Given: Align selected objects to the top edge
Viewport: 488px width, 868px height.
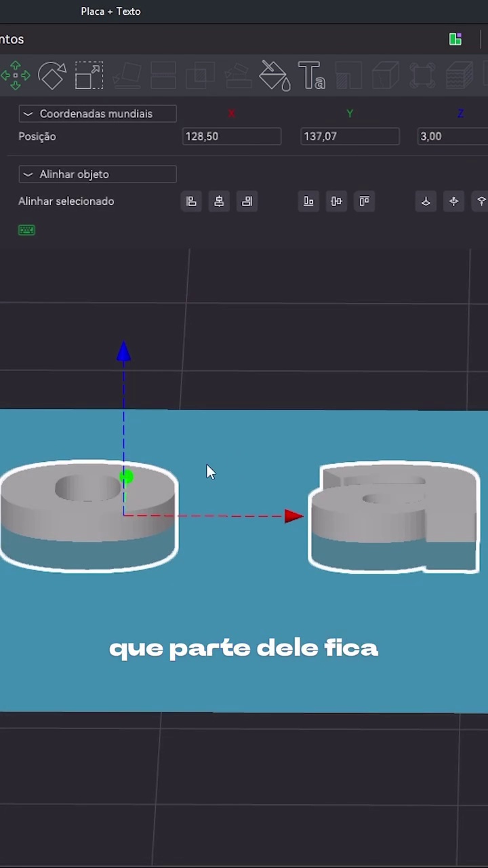Looking at the screenshot, I should pyautogui.click(x=364, y=201).
